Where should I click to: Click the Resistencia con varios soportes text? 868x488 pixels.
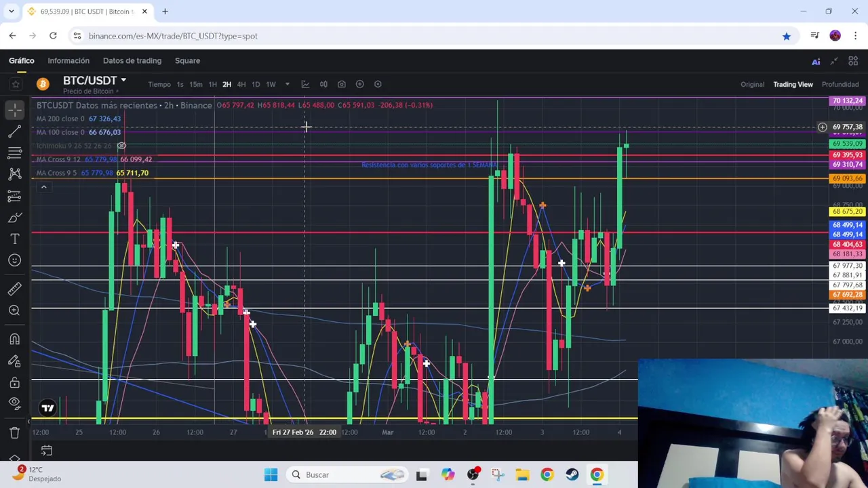pos(429,165)
